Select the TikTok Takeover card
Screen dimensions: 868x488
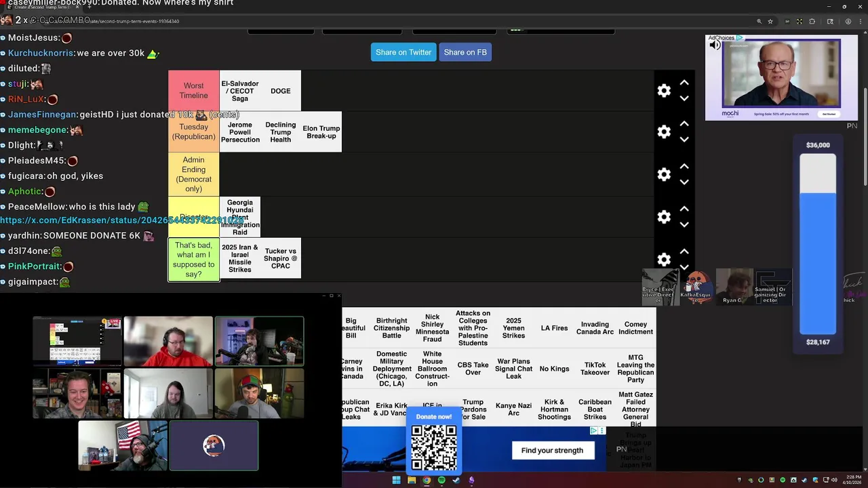tap(595, 369)
